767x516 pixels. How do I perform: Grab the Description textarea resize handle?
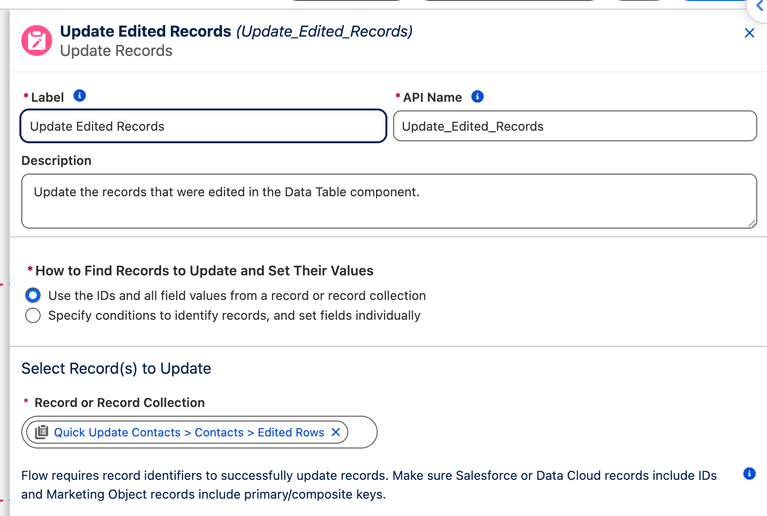[752, 224]
